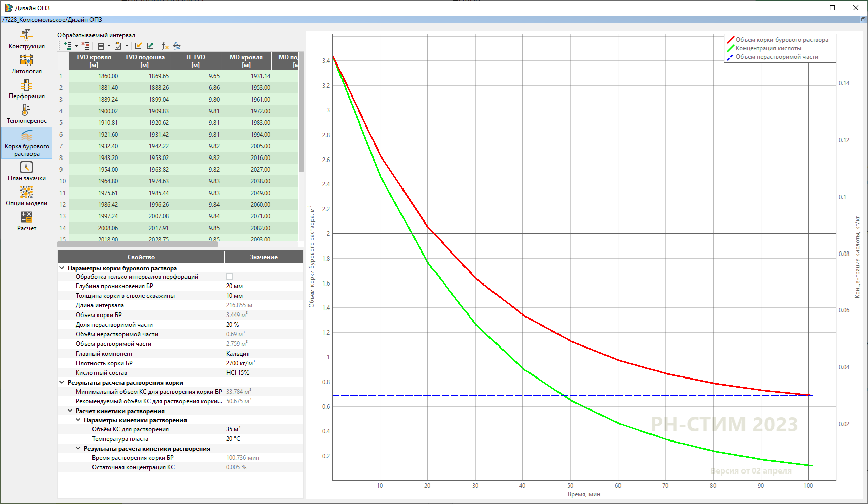The width and height of the screenshot is (868, 504).
Task: Click the 'Концентрация кислоты' legend swatch
Action: coord(730,48)
